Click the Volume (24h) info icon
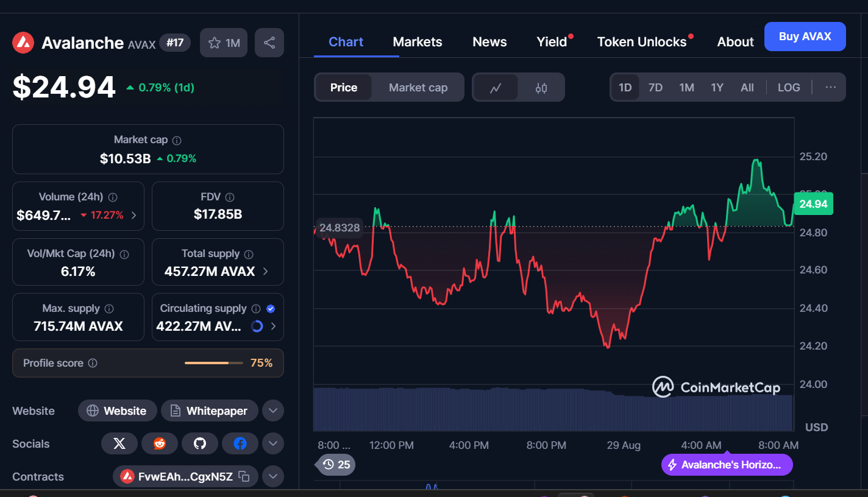Image resolution: width=868 pixels, height=497 pixels. coord(113,197)
